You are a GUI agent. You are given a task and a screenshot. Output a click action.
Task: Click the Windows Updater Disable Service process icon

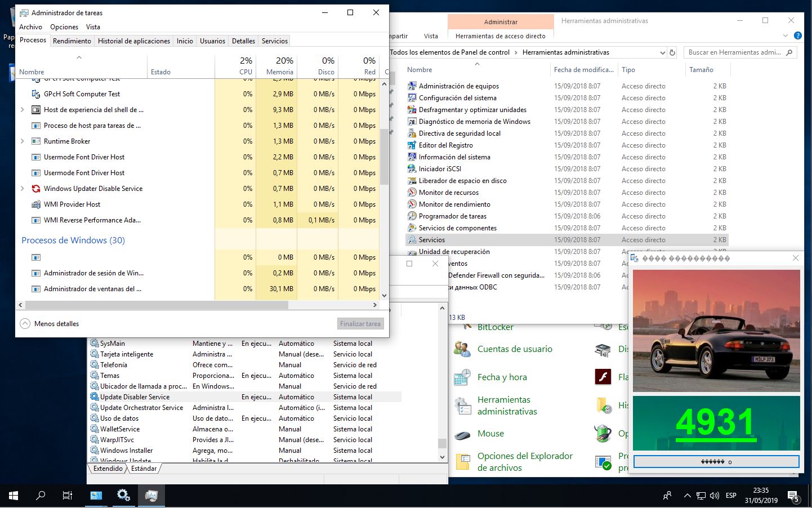[x=36, y=189]
